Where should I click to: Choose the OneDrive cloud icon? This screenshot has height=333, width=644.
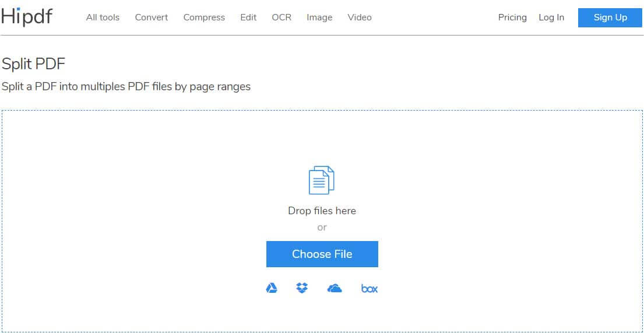click(335, 288)
